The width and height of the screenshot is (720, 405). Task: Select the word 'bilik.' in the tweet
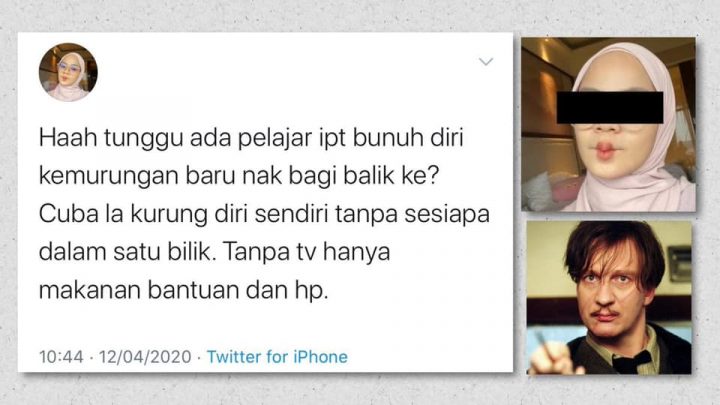(191, 252)
